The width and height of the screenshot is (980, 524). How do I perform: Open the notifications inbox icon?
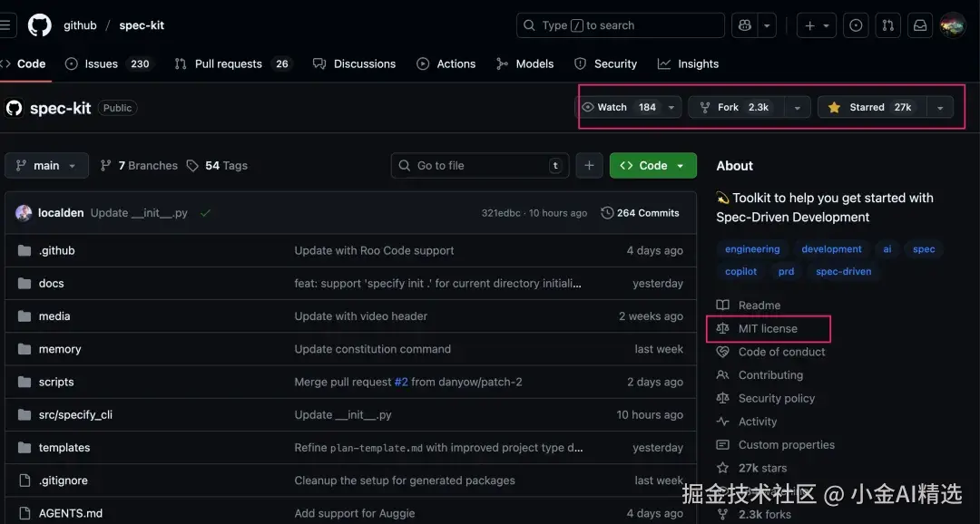click(x=920, y=25)
